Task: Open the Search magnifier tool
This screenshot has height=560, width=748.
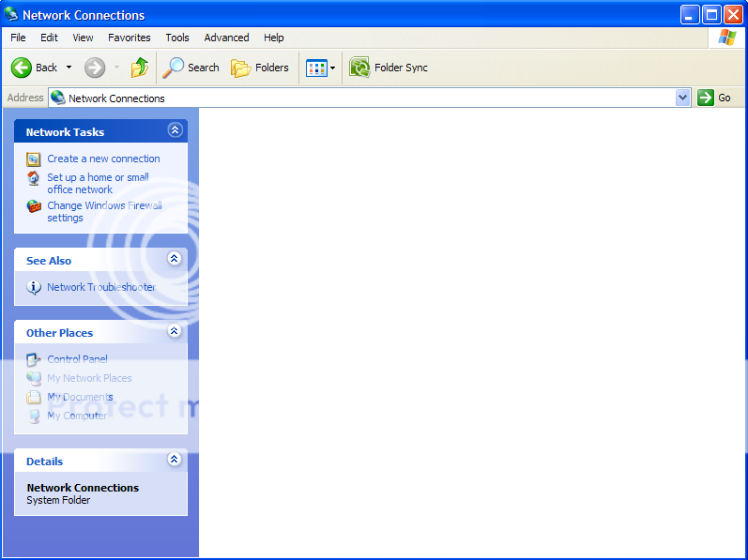Action: (174, 68)
